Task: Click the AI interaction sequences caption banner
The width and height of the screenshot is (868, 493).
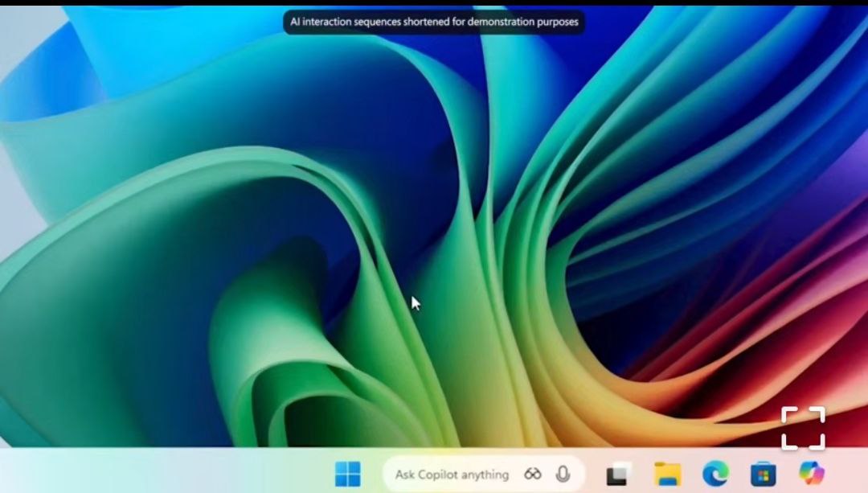Action: [434, 22]
